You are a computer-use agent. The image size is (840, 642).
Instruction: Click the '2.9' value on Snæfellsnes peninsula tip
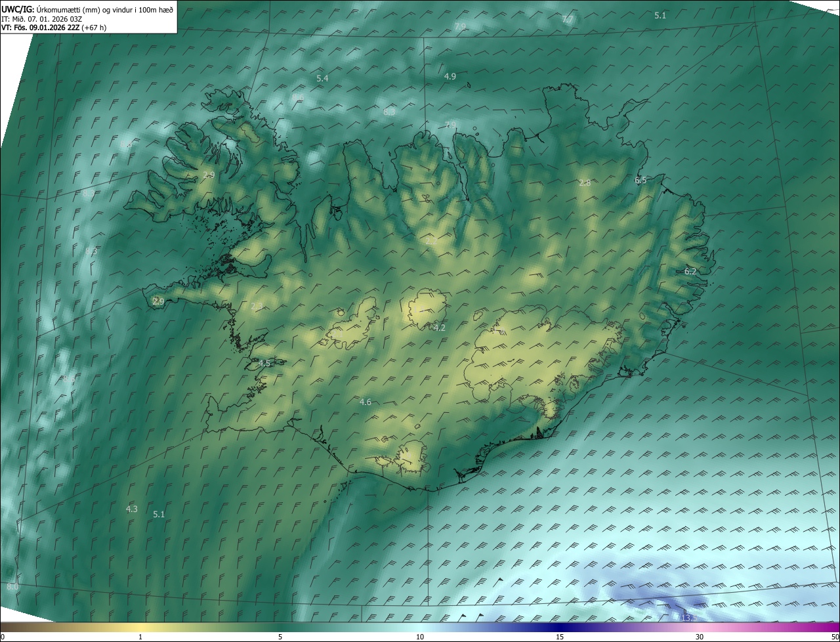(x=158, y=301)
